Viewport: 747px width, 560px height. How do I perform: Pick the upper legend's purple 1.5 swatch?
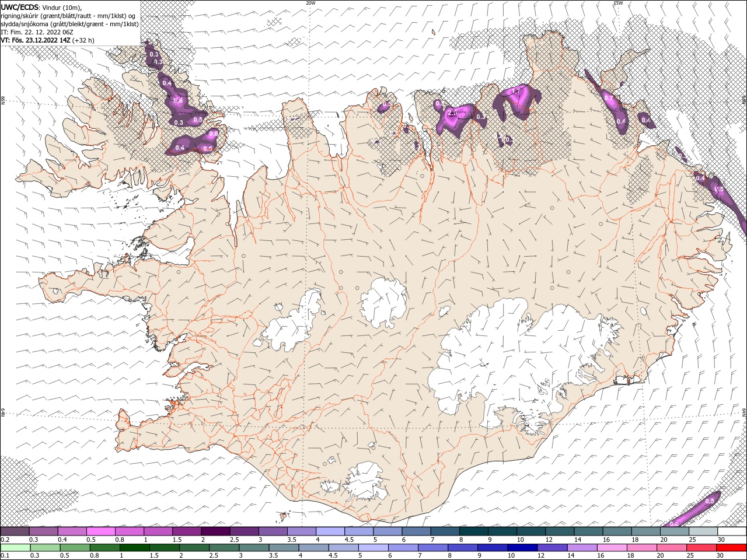(186, 531)
